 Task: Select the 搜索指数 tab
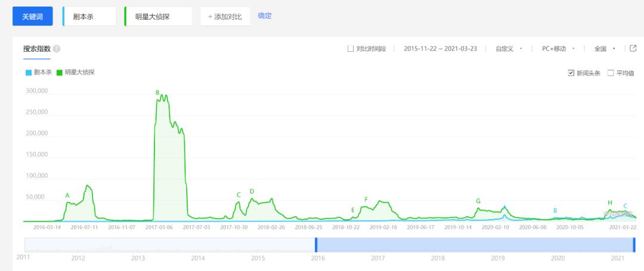click(36, 49)
